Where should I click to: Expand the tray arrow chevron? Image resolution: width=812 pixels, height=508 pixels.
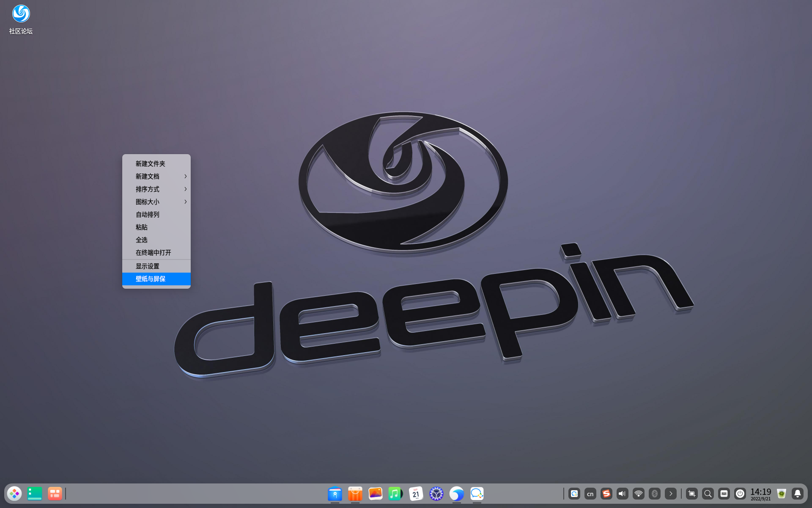(x=671, y=494)
